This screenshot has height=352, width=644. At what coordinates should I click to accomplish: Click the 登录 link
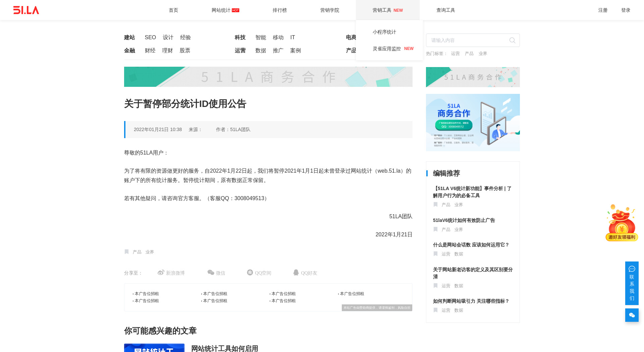point(626,10)
